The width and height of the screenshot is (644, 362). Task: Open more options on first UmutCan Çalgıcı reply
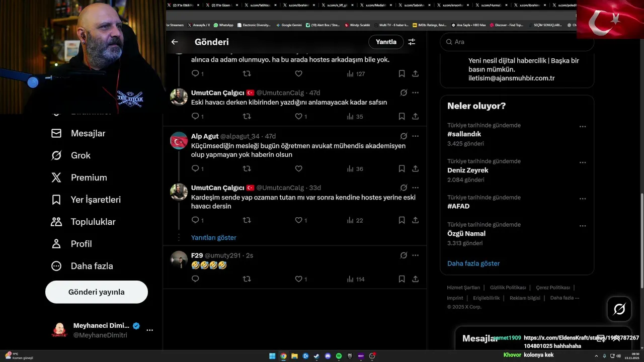pyautogui.click(x=416, y=93)
